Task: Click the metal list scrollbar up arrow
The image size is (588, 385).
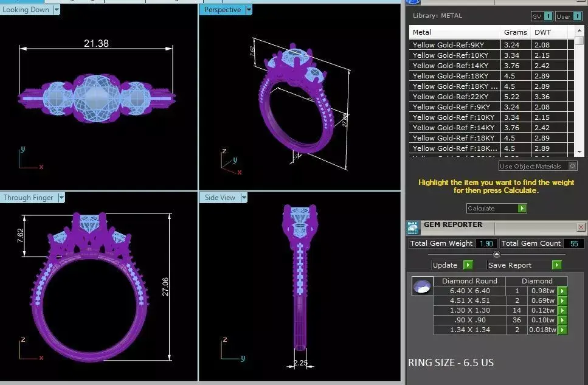Action: [579, 30]
